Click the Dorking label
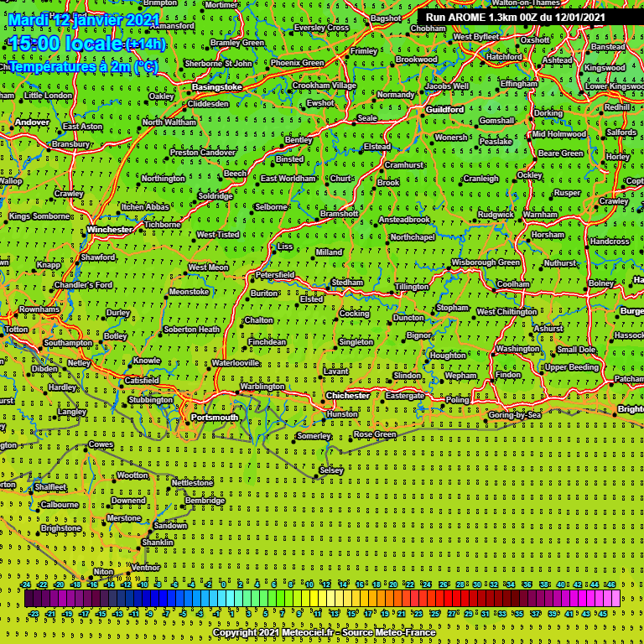 (548, 113)
